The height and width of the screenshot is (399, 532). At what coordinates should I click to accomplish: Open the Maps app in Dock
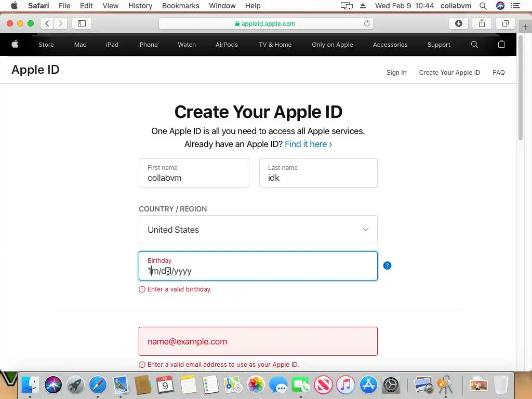(233, 385)
